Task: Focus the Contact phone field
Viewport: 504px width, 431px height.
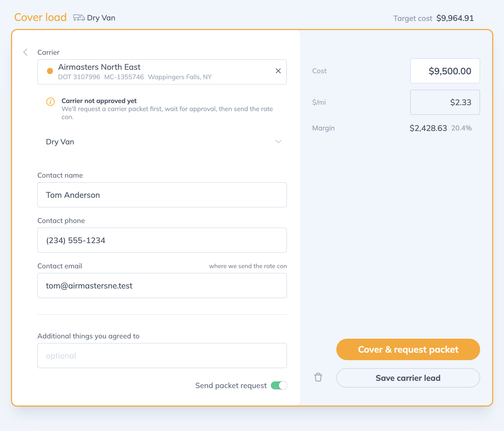Action: [162, 240]
